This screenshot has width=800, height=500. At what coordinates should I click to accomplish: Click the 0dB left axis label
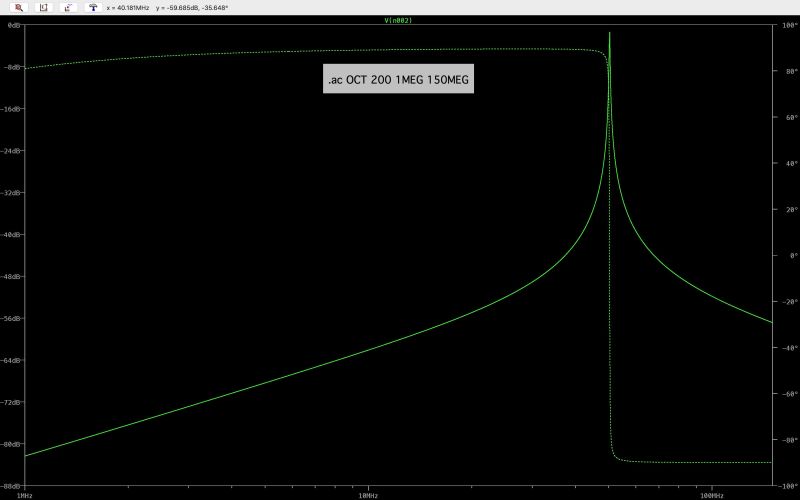[14, 25]
